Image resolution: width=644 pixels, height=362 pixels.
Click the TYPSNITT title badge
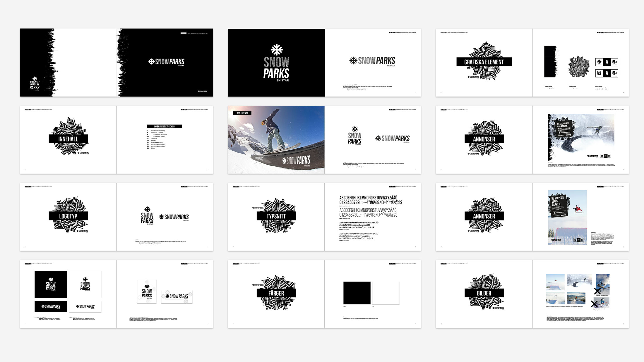click(276, 216)
